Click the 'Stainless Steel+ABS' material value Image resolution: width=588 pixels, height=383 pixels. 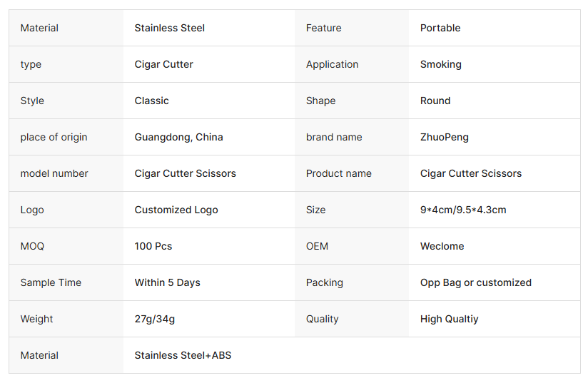tap(183, 355)
